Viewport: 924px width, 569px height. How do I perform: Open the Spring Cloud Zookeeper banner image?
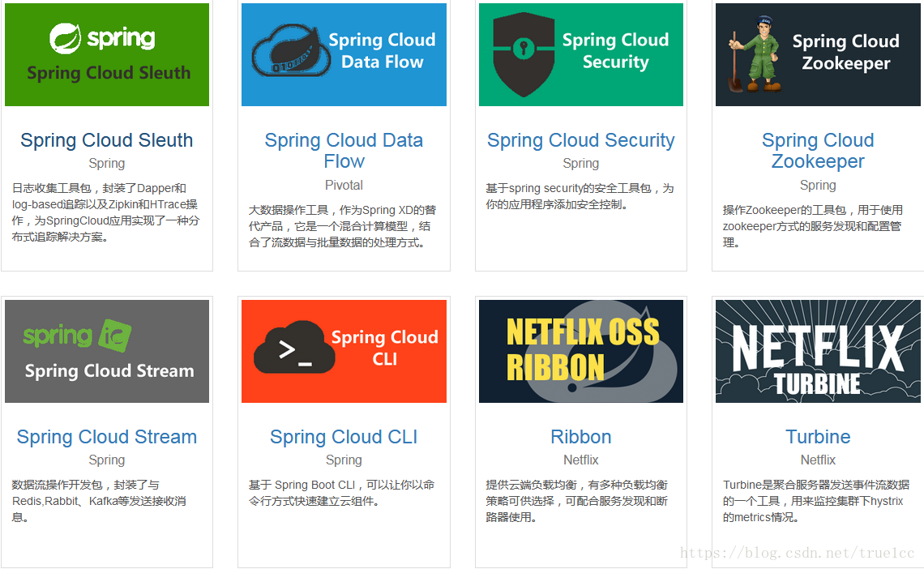pos(818,55)
